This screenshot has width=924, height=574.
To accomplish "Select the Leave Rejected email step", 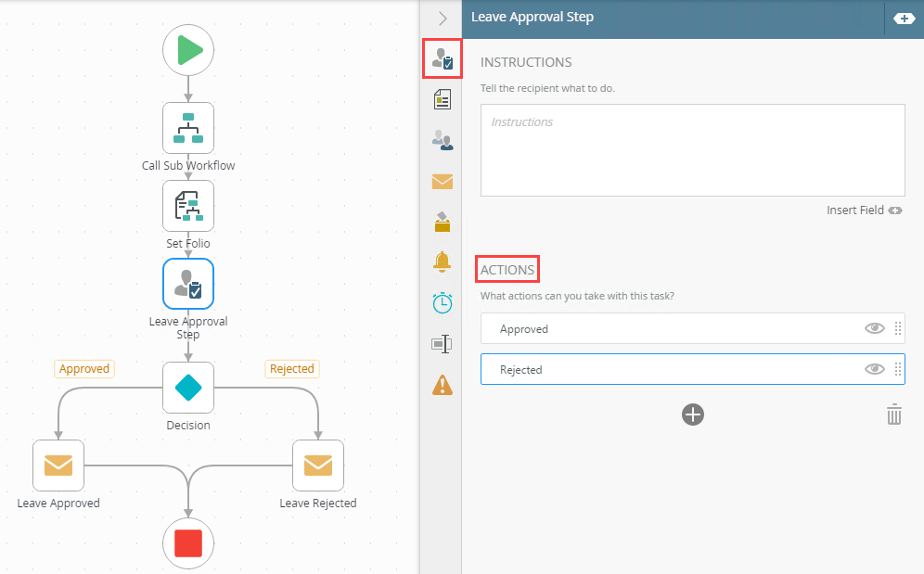I will click(x=318, y=466).
